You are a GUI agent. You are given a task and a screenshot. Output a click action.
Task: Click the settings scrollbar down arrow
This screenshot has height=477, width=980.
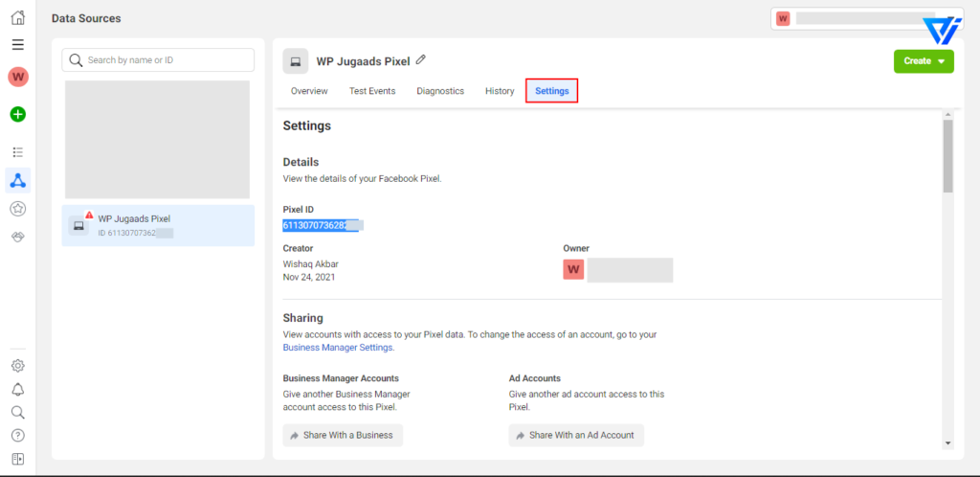coord(948,443)
